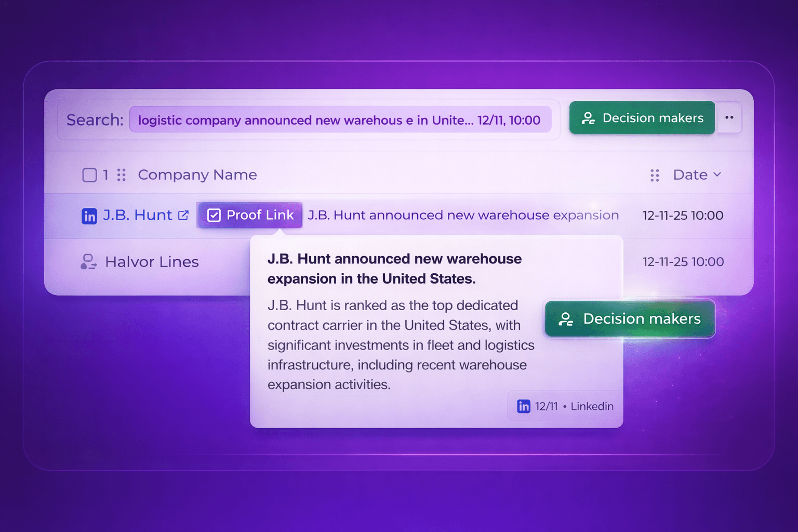Tick the select-all checkbox in the table header

(89, 175)
